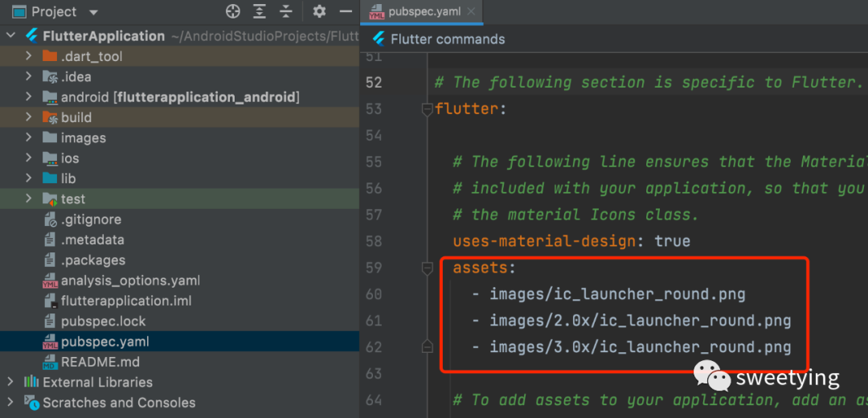The image size is (868, 418).
Task: Hide the Project tool window with minus icon
Action: (x=346, y=11)
